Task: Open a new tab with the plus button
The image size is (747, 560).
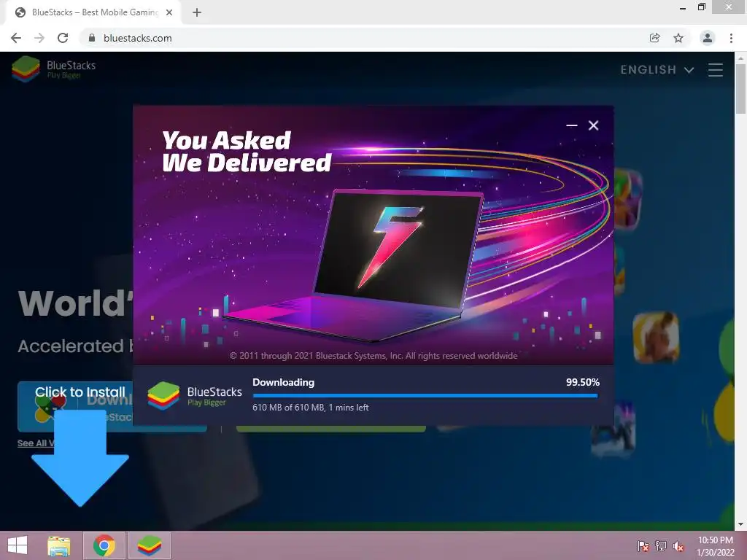Action: 197,12
